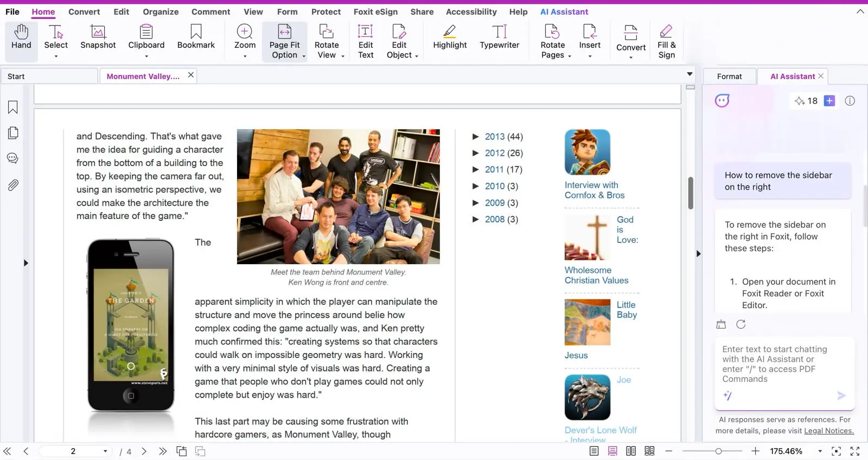The width and height of the screenshot is (868, 460).
Task: Open the Edit Text tool
Action: [366, 41]
